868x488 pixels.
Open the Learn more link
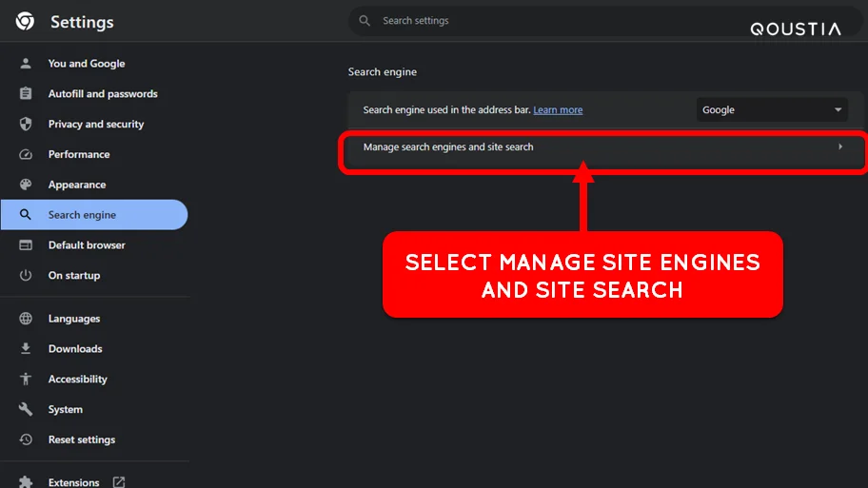[558, 110]
